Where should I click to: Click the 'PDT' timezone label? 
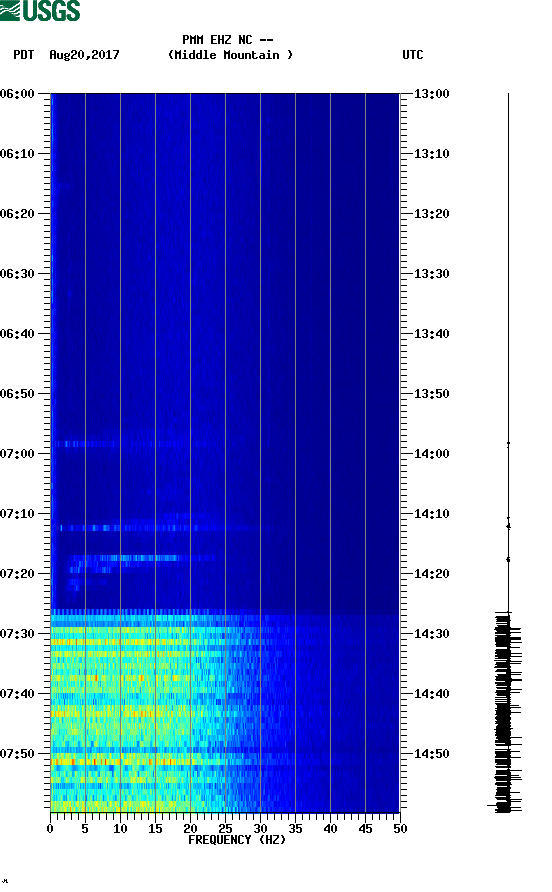click(23, 55)
